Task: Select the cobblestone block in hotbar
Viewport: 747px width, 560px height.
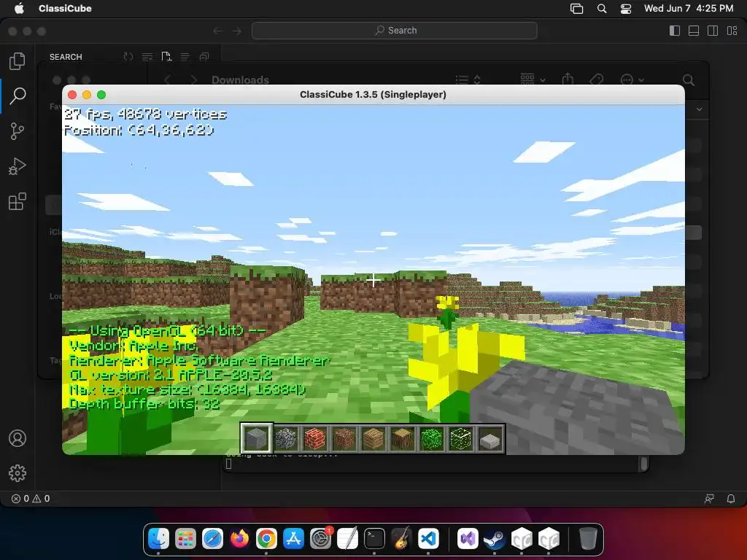Action: [x=285, y=438]
